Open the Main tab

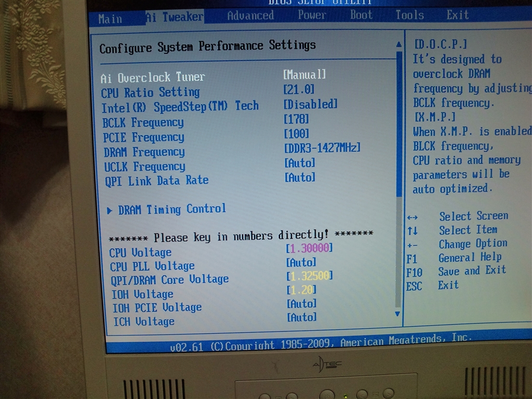point(110,19)
